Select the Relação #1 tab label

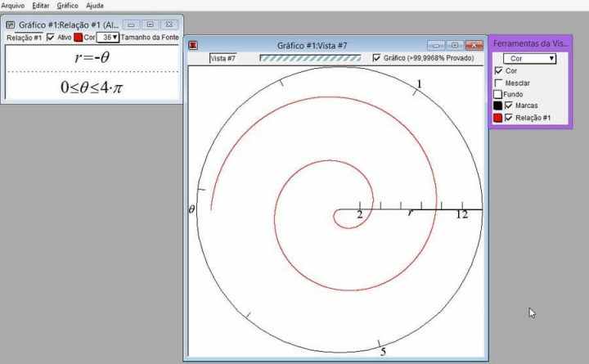pos(23,38)
